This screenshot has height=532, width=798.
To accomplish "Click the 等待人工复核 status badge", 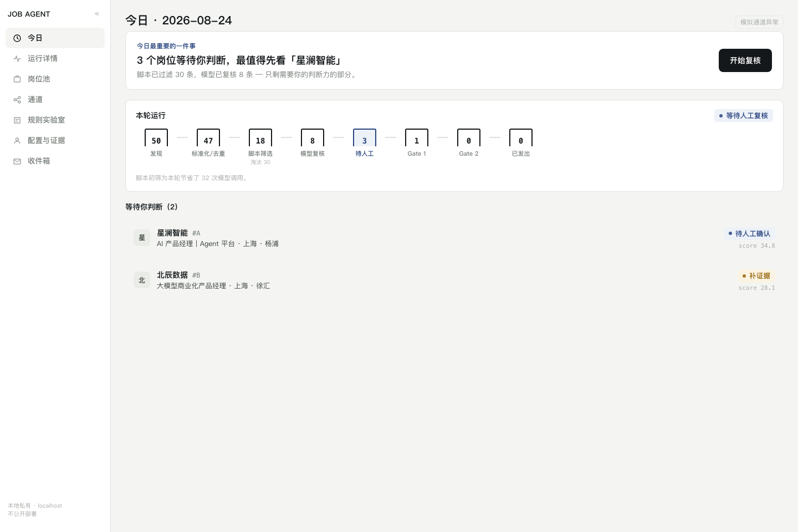I will click(x=744, y=116).
